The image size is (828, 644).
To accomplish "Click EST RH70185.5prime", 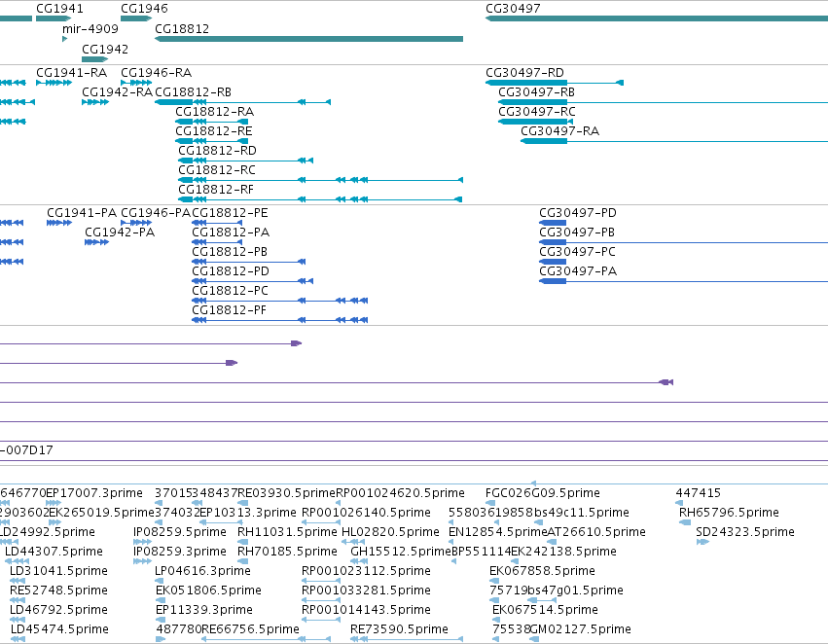I will click(287, 552).
